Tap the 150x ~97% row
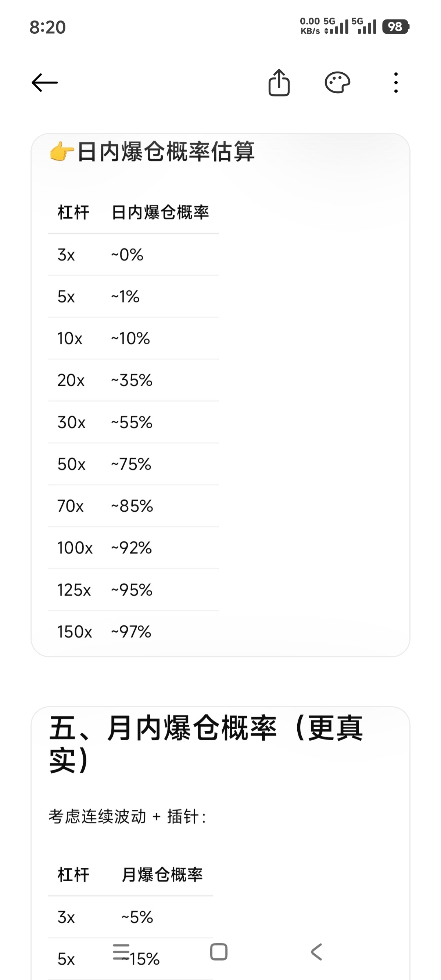 [x=133, y=632]
